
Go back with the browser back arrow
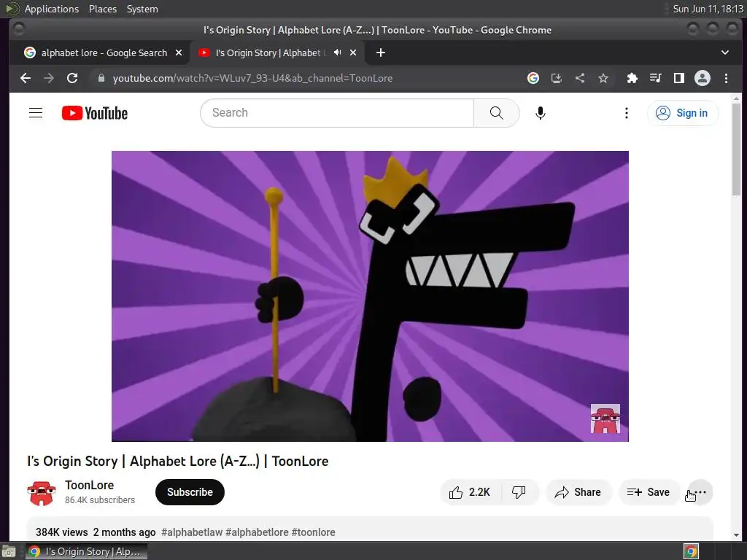click(26, 78)
